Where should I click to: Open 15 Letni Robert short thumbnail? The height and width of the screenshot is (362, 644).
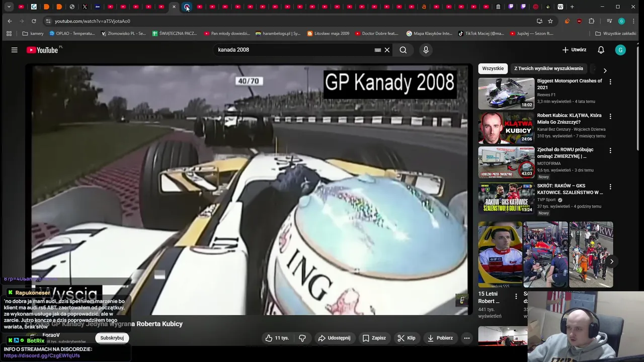(500, 254)
